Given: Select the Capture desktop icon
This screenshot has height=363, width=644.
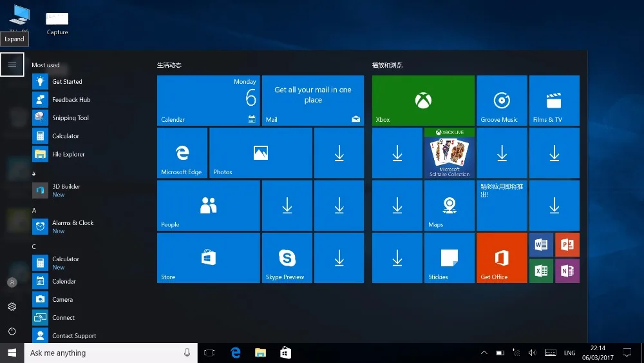Looking at the screenshot, I should click(x=57, y=24).
